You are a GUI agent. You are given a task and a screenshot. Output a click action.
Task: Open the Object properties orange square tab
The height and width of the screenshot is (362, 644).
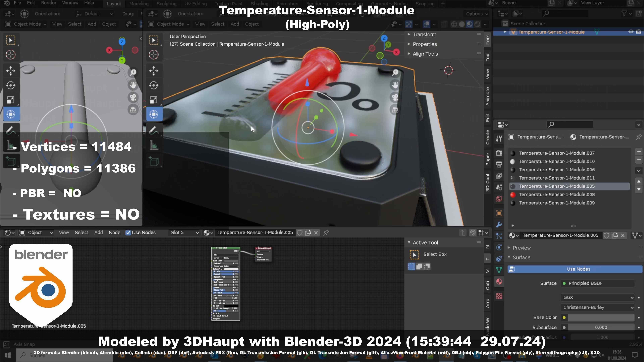[499, 213]
